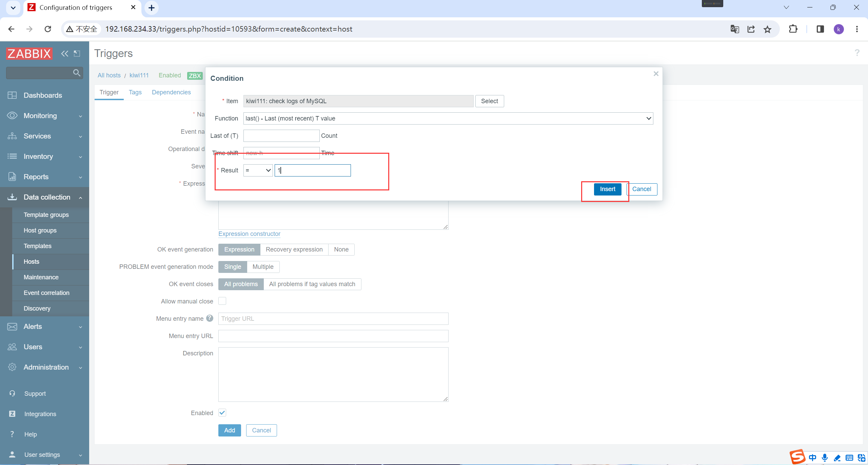Expand the Alerts menu
This screenshot has height=465, width=868.
pos(44,327)
